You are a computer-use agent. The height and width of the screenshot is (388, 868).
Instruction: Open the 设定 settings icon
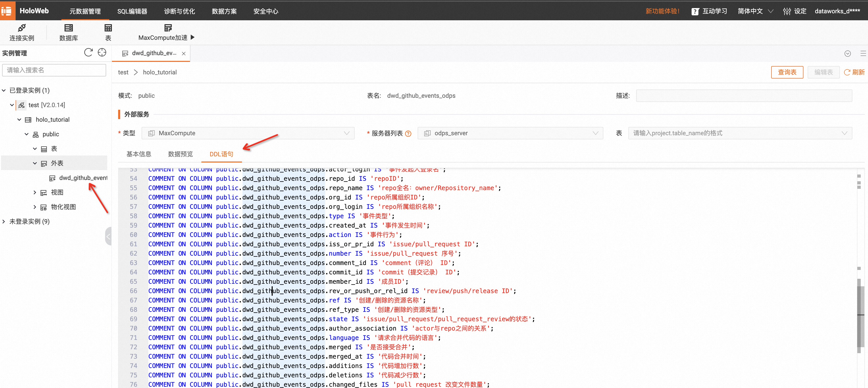pos(787,11)
